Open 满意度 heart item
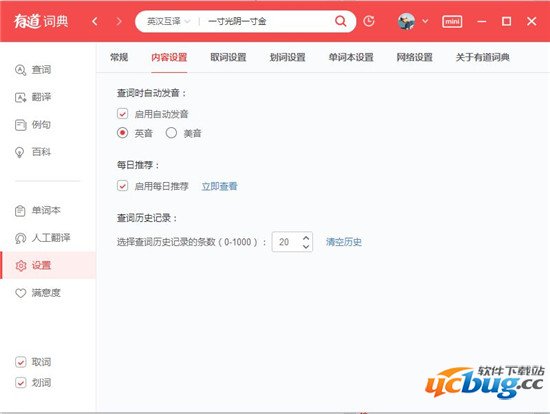550x414 pixels. (x=38, y=293)
